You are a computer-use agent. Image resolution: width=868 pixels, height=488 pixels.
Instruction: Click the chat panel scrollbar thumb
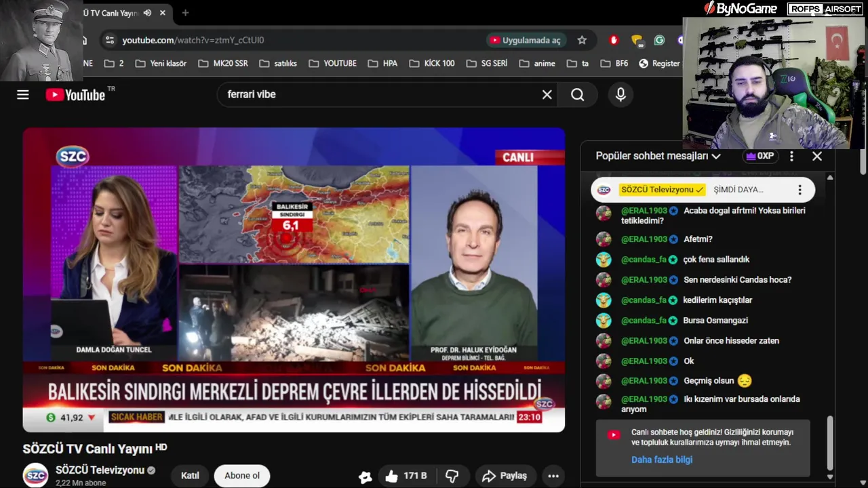click(x=829, y=442)
